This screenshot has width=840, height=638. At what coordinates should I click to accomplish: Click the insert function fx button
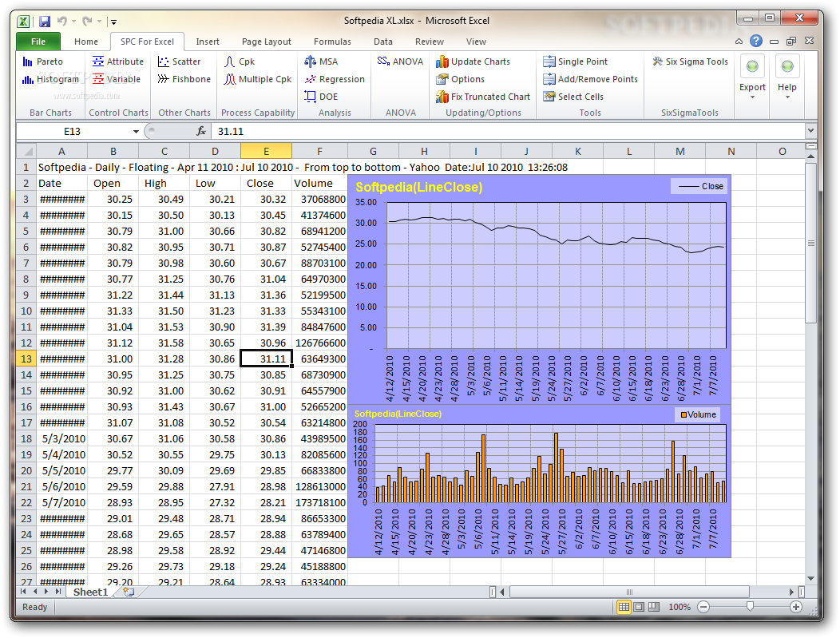click(x=201, y=131)
